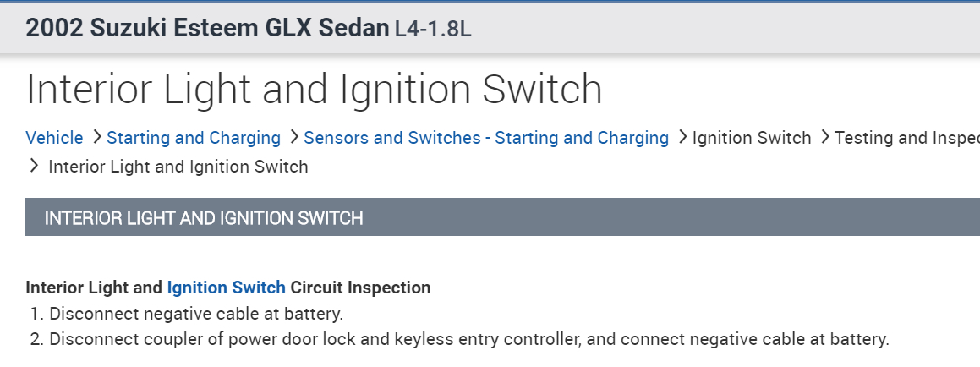
Task: Click the bold Interior Light and text before the blue link
Action: [x=94, y=288]
